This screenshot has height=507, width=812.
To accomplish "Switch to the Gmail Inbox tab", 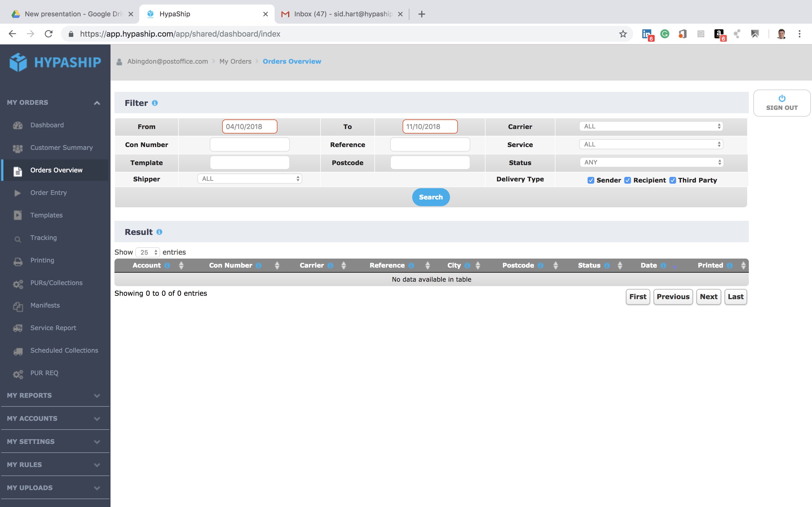I will coord(339,14).
